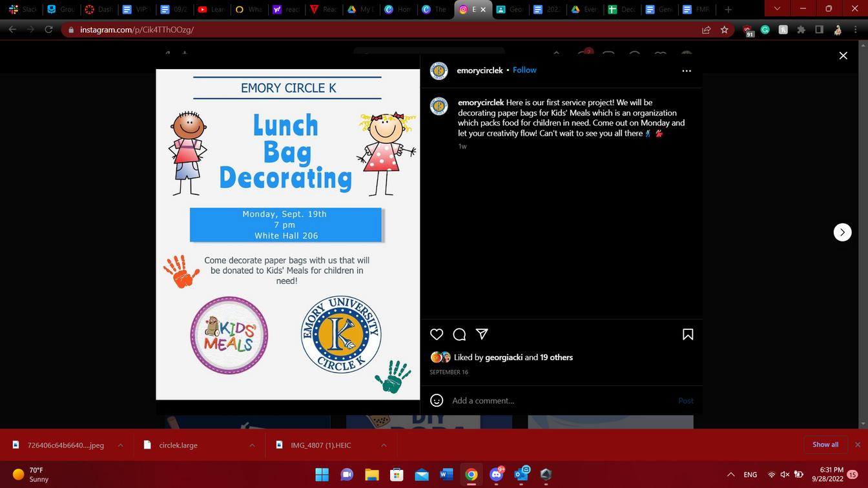This screenshot has width=868, height=488.
Task: Like the post with the heart icon
Action: point(437,334)
